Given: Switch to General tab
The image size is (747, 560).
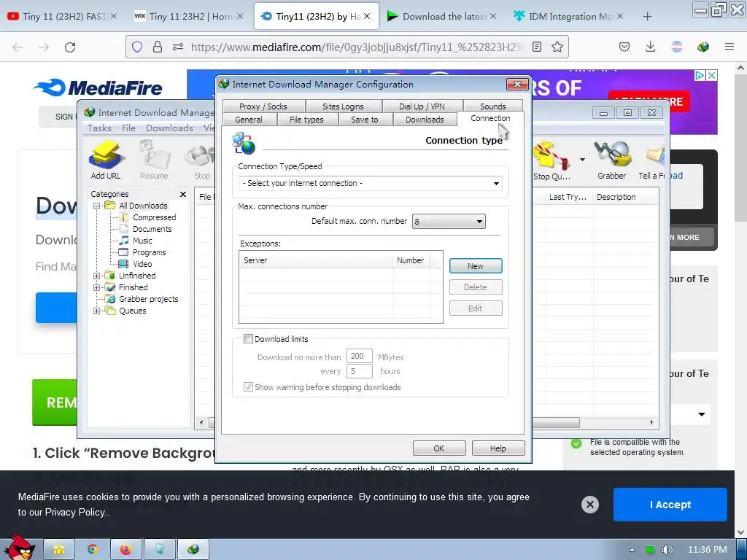Looking at the screenshot, I should tap(249, 120).
